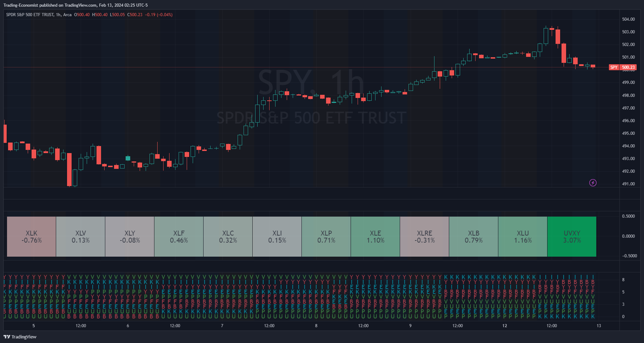Image resolution: width=644 pixels, height=343 pixels.
Task: Click the date label 5 on time axis
Action: tap(34, 326)
